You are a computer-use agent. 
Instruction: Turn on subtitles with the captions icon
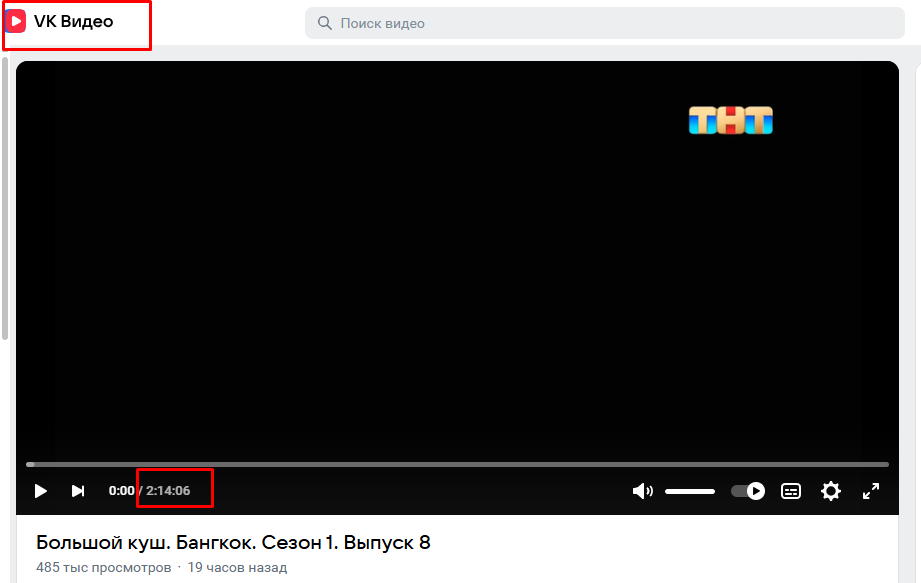pos(791,491)
